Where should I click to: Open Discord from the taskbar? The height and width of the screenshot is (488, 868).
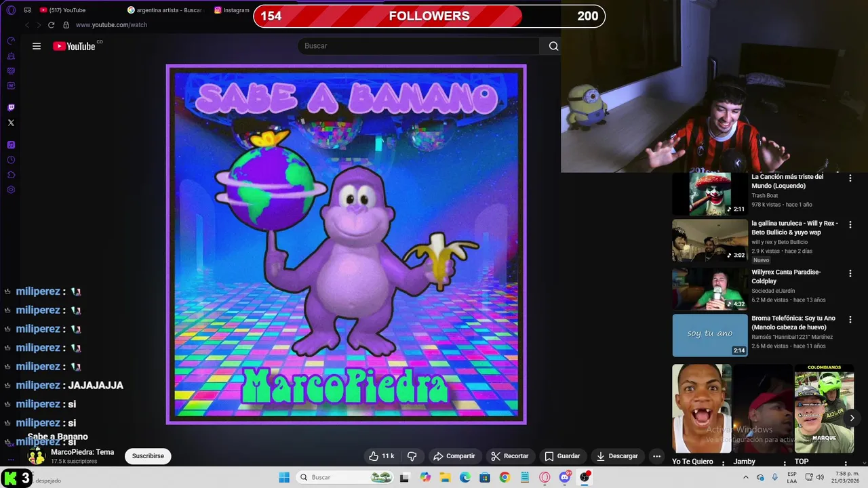pos(564,477)
